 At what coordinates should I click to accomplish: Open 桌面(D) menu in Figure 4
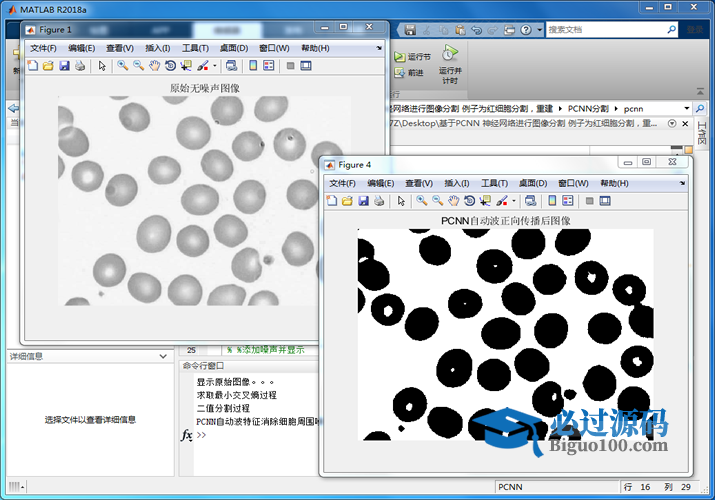533,183
